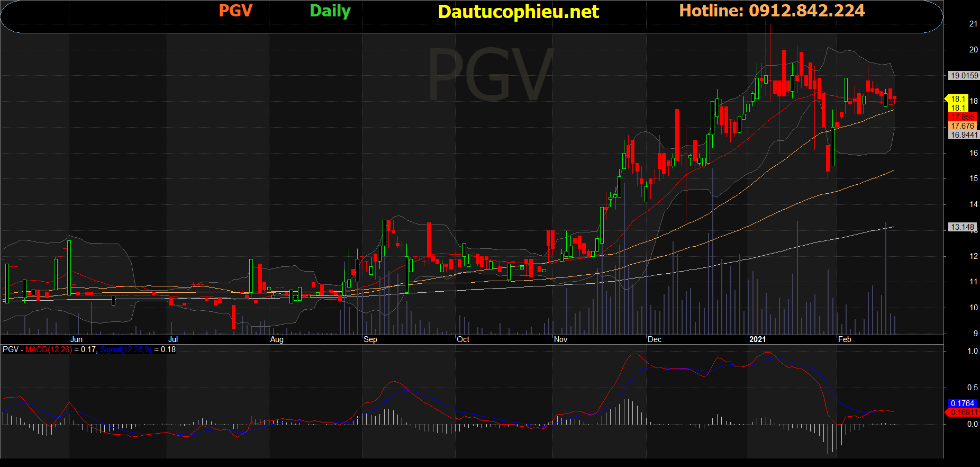The height and width of the screenshot is (467, 980).
Task: Click the Aug label on the date axis
Action: [277, 339]
